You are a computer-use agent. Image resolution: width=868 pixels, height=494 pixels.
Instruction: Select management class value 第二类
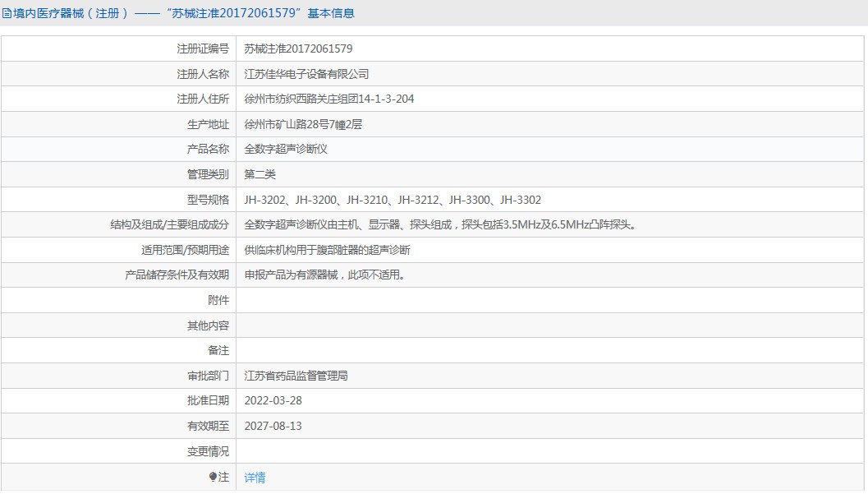coord(260,174)
